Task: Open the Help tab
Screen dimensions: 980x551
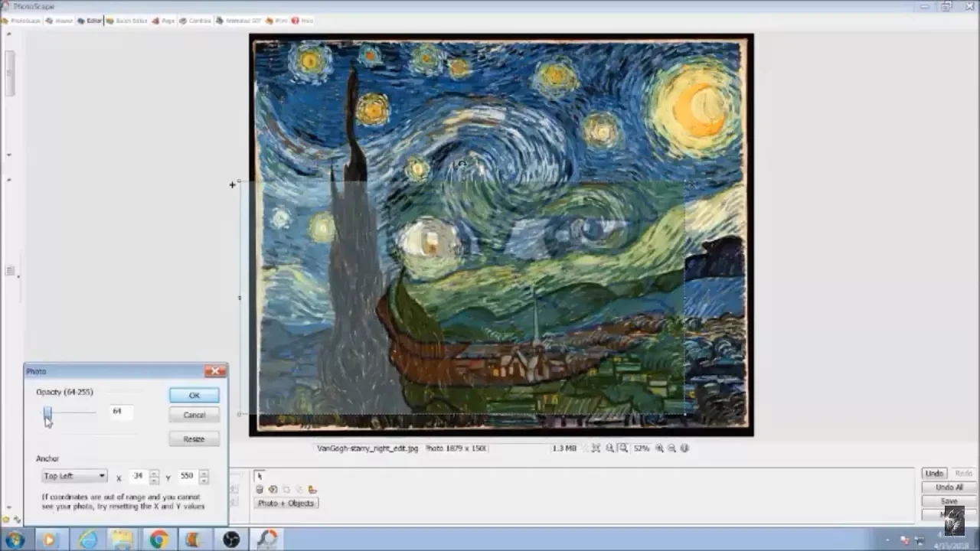Action: click(x=302, y=21)
